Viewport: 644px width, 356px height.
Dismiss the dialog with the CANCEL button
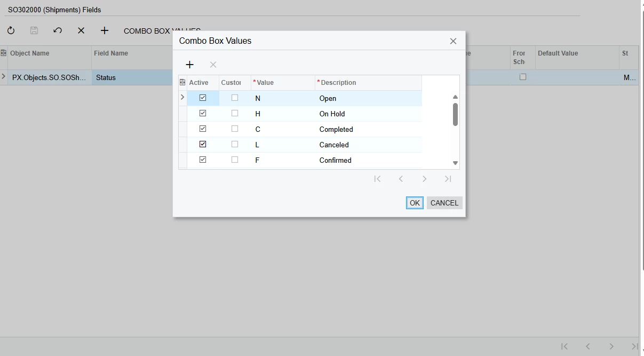coord(444,203)
